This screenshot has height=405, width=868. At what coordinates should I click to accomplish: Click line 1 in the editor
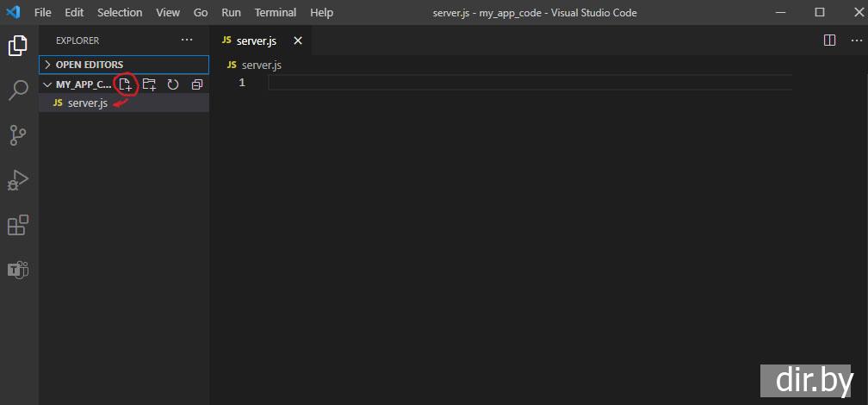click(530, 83)
